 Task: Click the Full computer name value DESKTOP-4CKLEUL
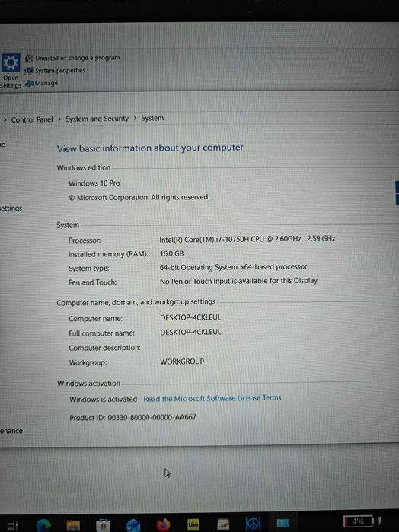coord(190,332)
